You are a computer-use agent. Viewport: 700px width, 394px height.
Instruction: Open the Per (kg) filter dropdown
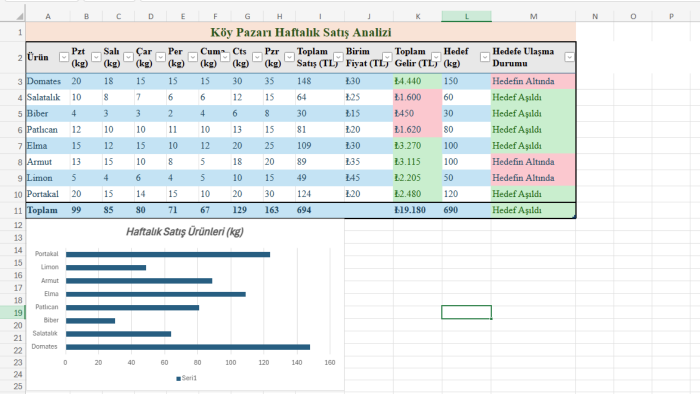pyautogui.click(x=192, y=57)
